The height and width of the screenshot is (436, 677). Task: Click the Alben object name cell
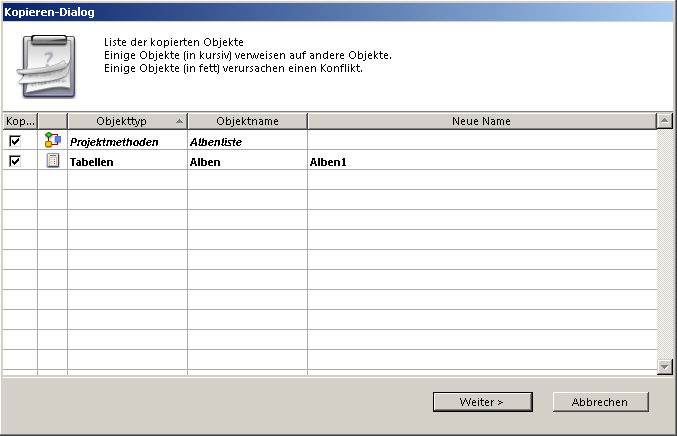(247, 161)
